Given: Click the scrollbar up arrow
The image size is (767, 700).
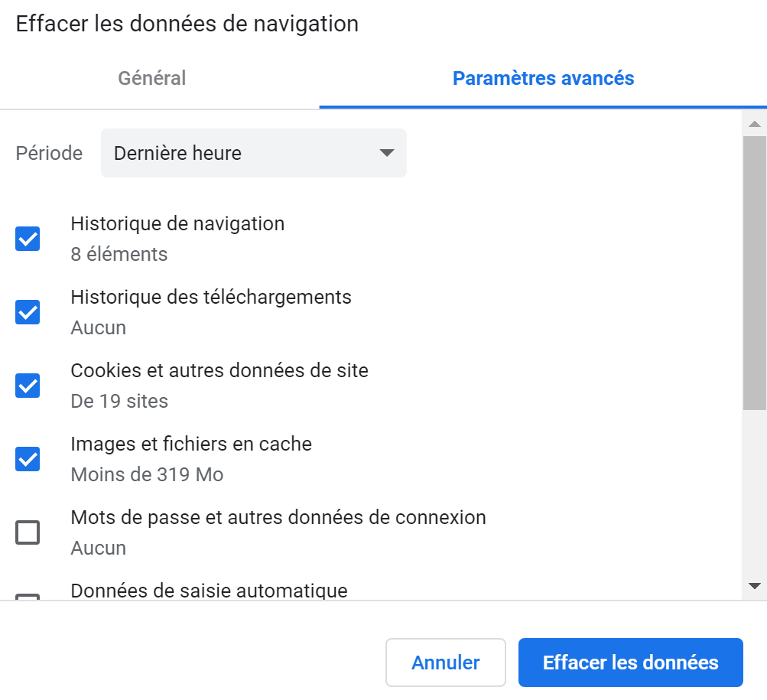Looking at the screenshot, I should tap(754, 124).
